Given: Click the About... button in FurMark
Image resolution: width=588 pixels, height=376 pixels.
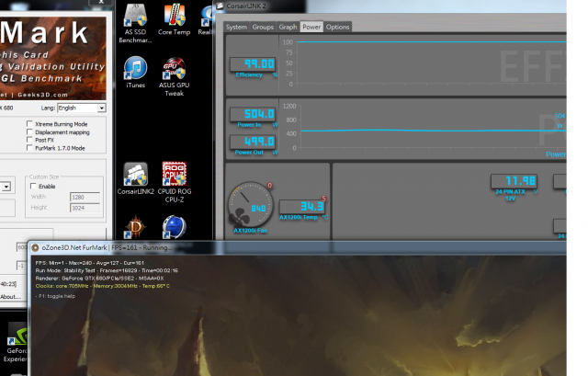Looking at the screenshot, I should click(x=10, y=296).
